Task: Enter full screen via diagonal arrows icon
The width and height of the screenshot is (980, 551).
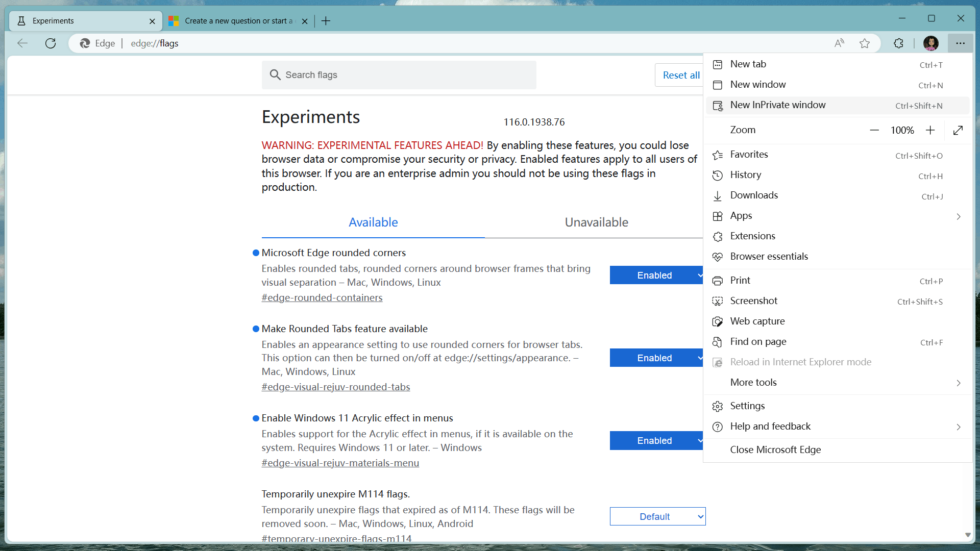Action: click(958, 130)
